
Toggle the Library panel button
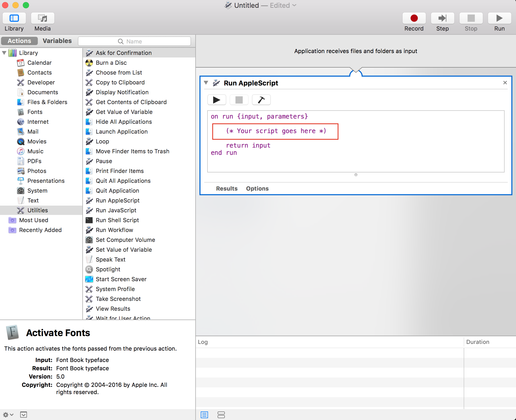coord(14,18)
